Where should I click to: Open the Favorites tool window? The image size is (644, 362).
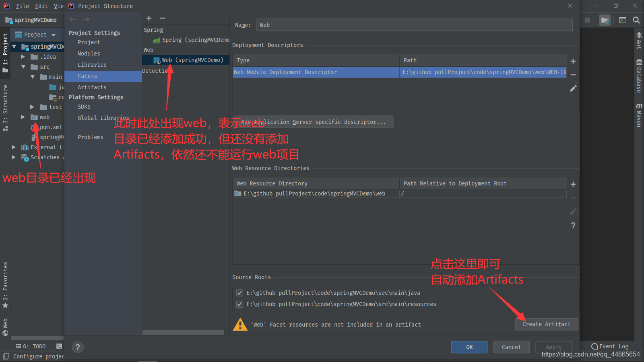click(5, 285)
